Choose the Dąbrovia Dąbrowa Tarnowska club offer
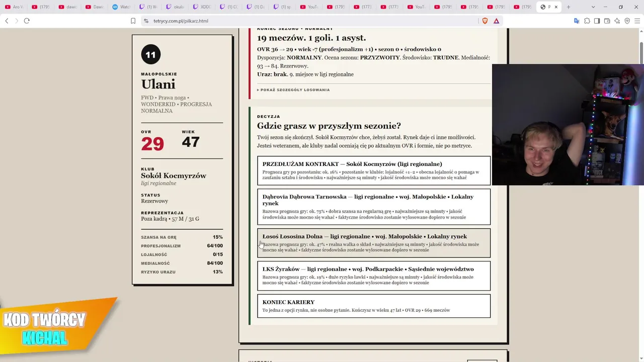The width and height of the screenshot is (644, 362). pos(374,207)
